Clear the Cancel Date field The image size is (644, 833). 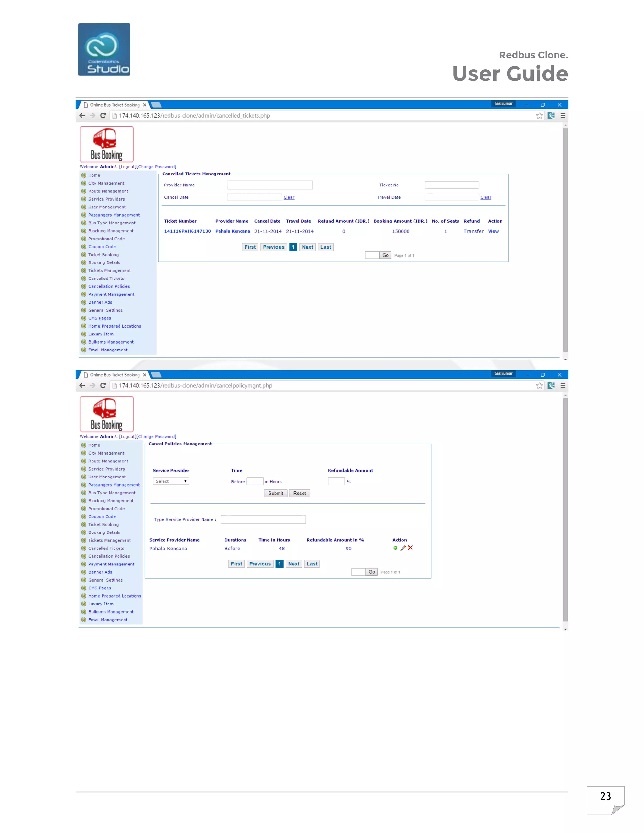289,198
